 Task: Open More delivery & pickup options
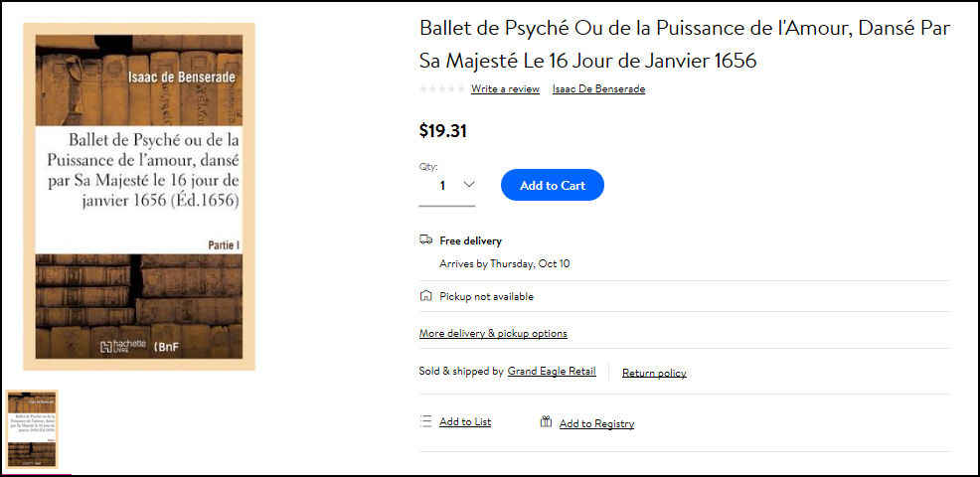click(x=493, y=333)
